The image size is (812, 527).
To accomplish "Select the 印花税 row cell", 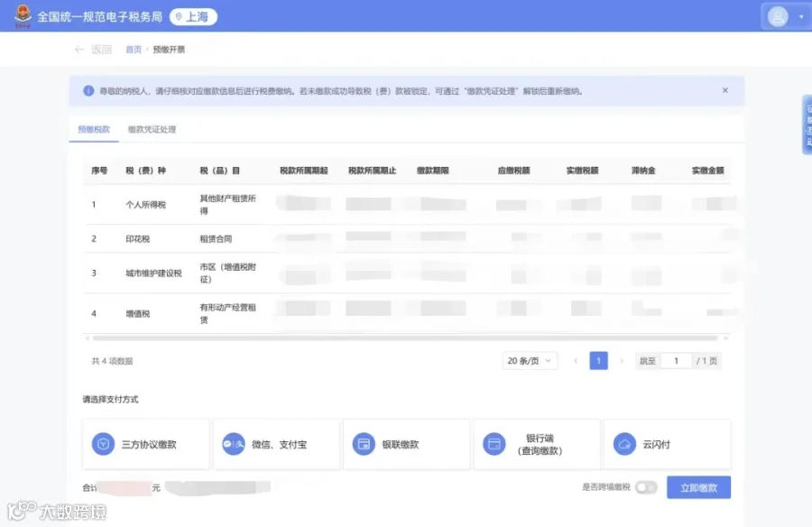I will coord(138,239).
